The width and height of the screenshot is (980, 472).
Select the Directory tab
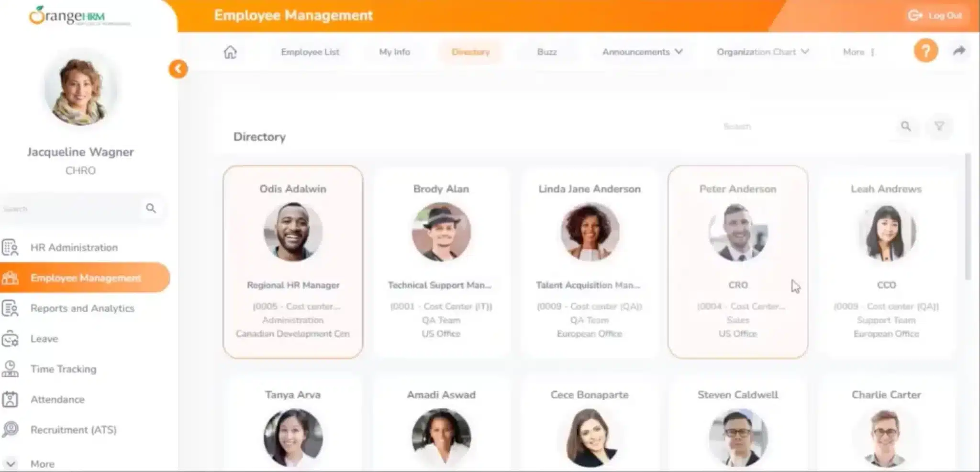coord(470,52)
